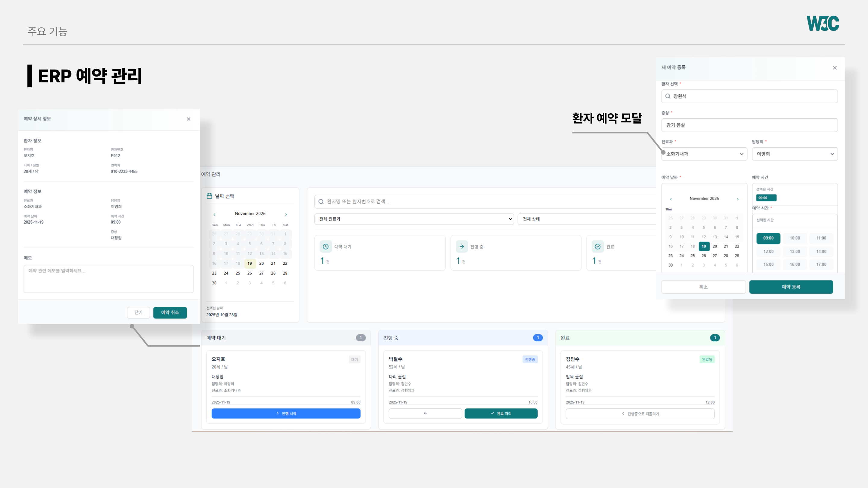This screenshot has height=488, width=868.
Task: Open the 담당의 dropdown showing 이영희
Action: (794, 154)
